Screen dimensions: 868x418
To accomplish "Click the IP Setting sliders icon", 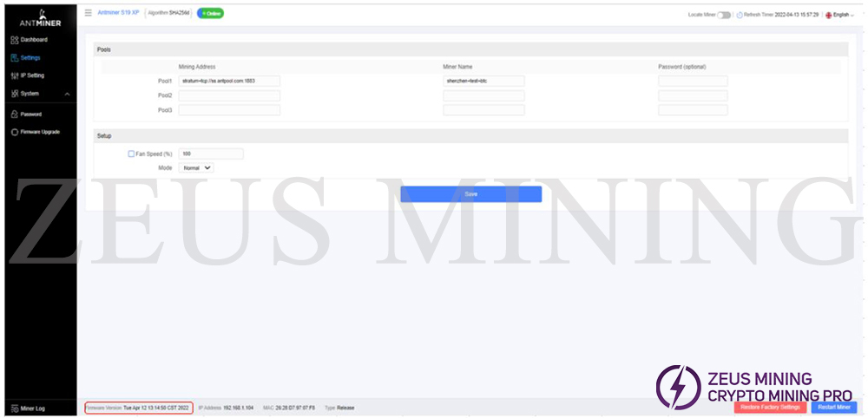I will pos(14,75).
